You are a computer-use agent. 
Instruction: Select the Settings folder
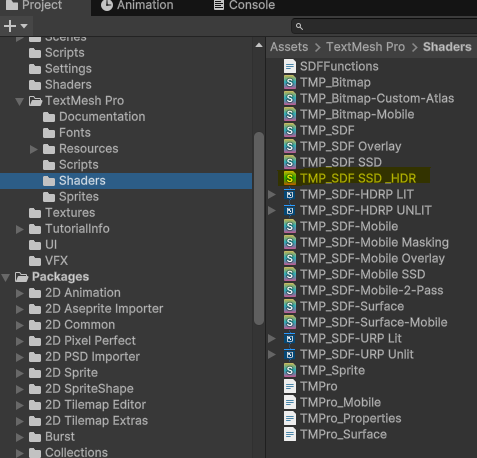coord(60,69)
